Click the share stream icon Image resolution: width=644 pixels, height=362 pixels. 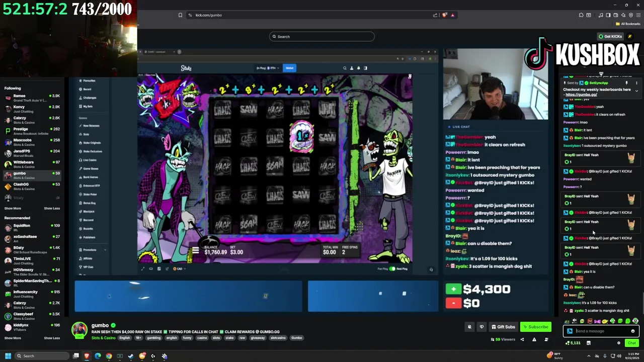tap(522, 339)
